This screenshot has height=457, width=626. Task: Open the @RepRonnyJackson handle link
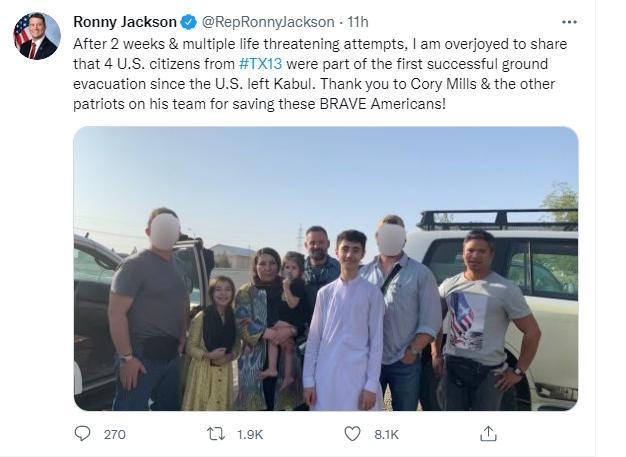pos(268,22)
